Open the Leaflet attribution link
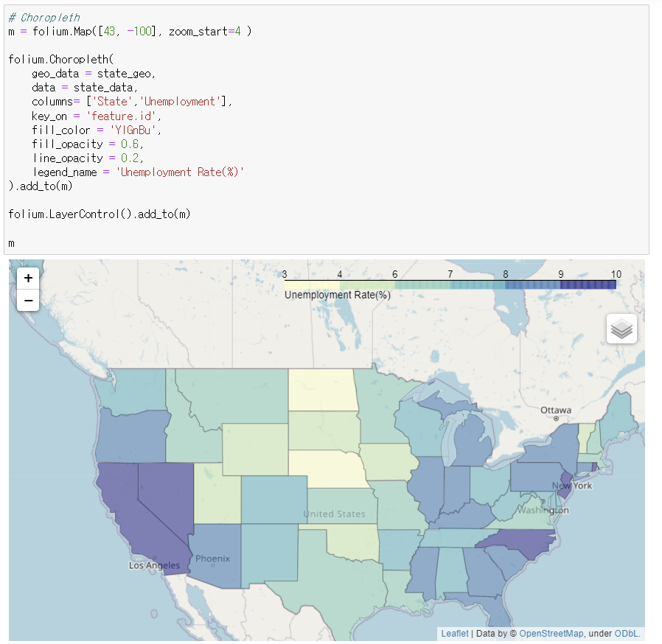This screenshot has height=644, width=662. tap(454, 634)
